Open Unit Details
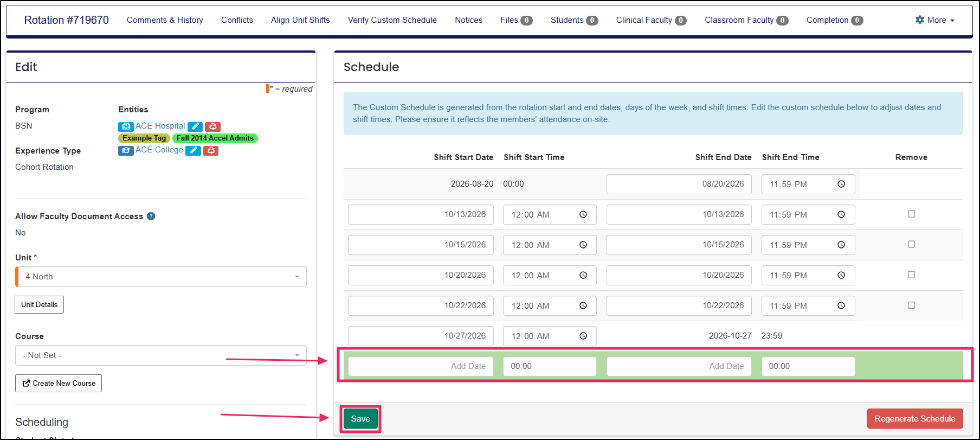The height and width of the screenshot is (440, 980). 39,305
